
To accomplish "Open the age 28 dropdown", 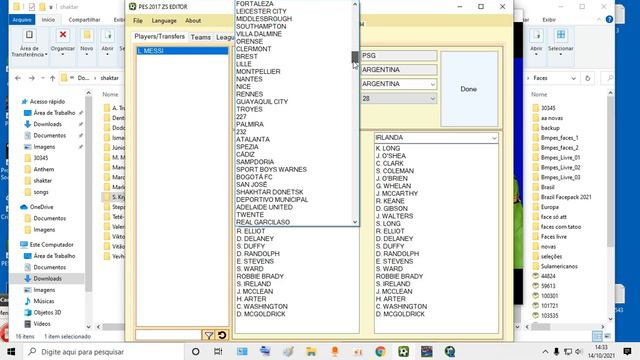I will tap(432, 98).
